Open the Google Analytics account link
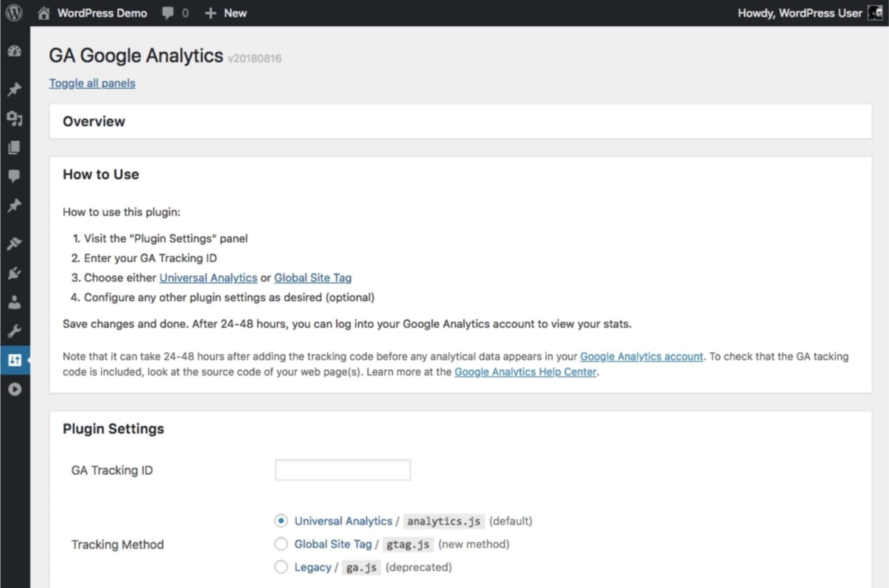The width and height of the screenshot is (889, 588). coord(641,356)
